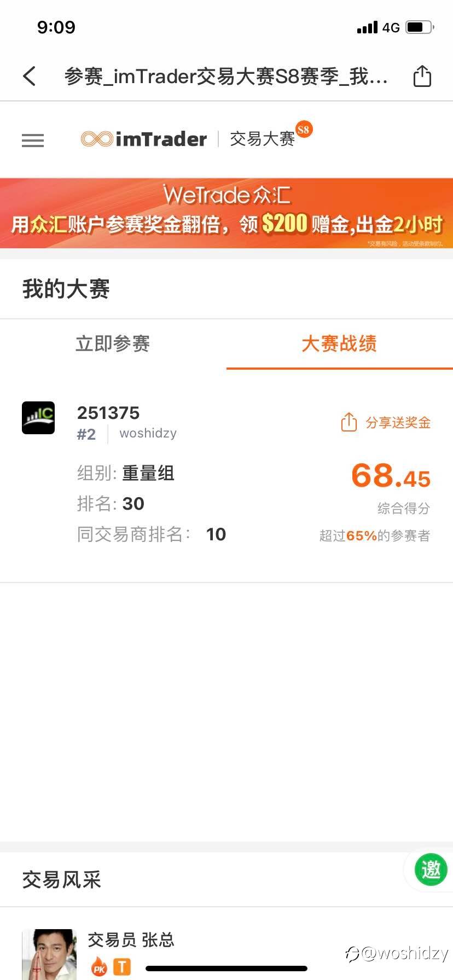The width and height of the screenshot is (453, 980).
Task: Tap the 分享送奖金 link
Action: click(x=398, y=423)
